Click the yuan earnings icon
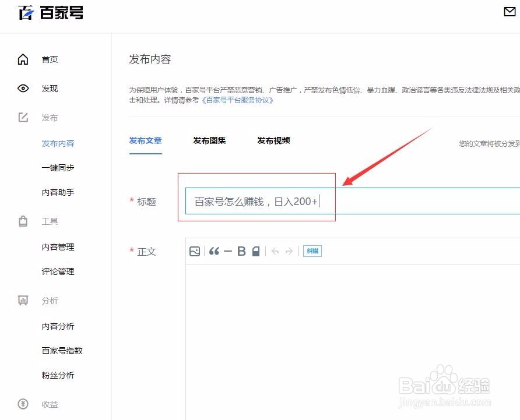This screenshot has height=420, width=520. (23, 404)
